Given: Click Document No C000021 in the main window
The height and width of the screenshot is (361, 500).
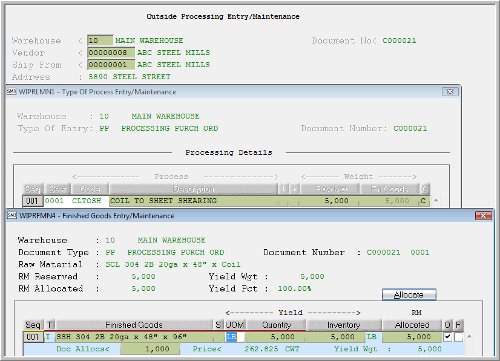Looking at the screenshot, I should pos(399,41).
